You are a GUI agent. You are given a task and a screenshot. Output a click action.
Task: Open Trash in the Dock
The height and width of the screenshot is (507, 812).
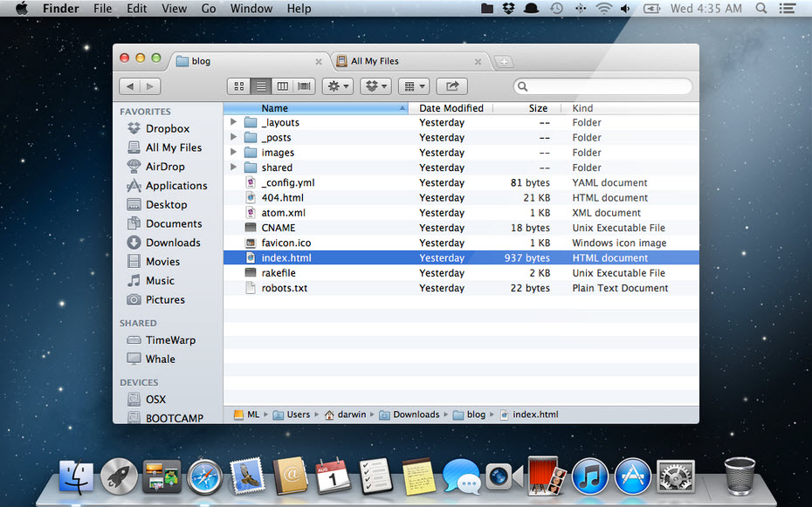(740, 476)
